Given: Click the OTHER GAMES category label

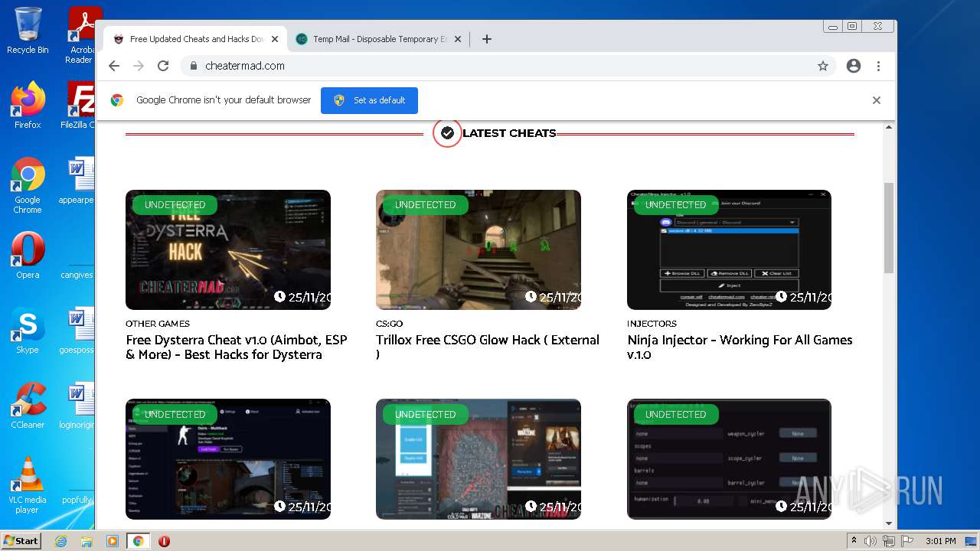Looking at the screenshot, I should click(158, 324).
